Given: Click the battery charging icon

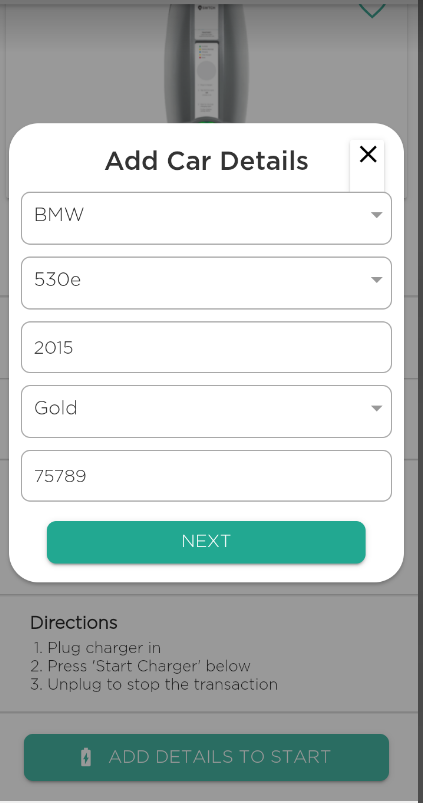Looking at the screenshot, I should [86, 757].
